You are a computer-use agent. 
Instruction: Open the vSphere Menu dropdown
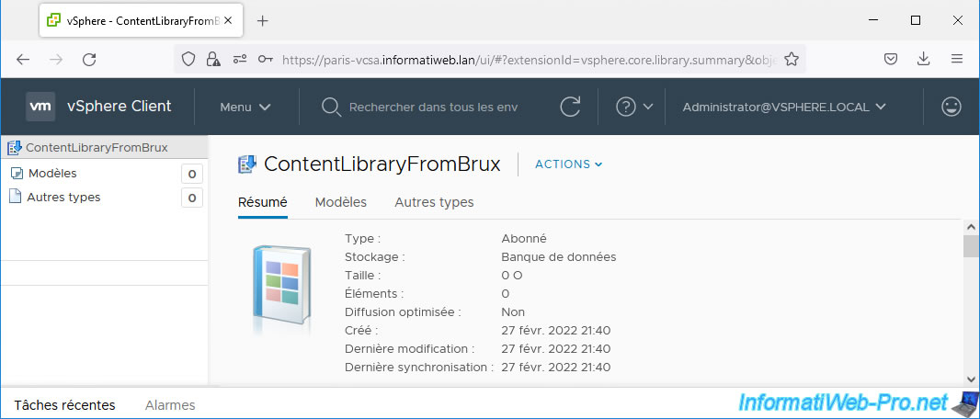point(245,107)
